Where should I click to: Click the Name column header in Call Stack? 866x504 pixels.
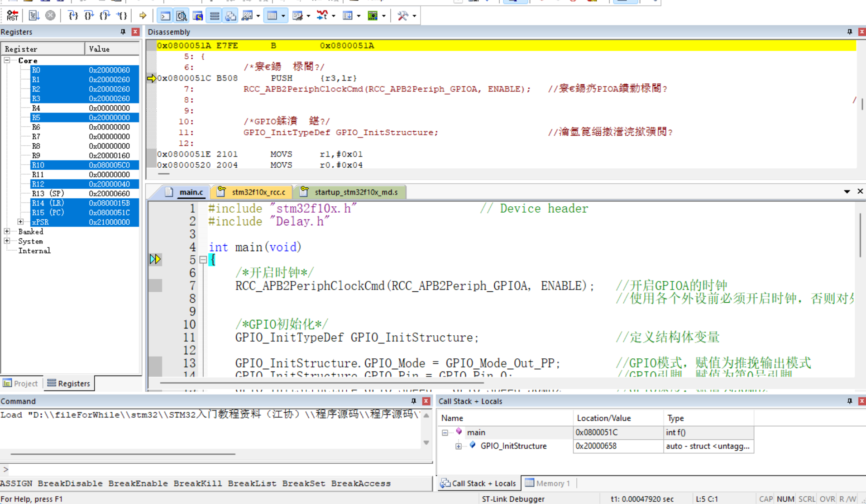pyautogui.click(x=505, y=418)
